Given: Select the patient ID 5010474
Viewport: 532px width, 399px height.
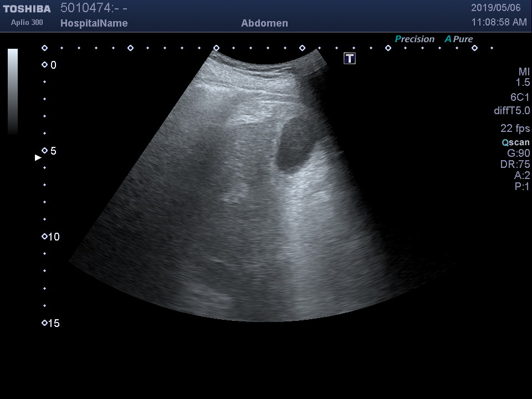Looking at the screenshot, I should pos(85,8).
